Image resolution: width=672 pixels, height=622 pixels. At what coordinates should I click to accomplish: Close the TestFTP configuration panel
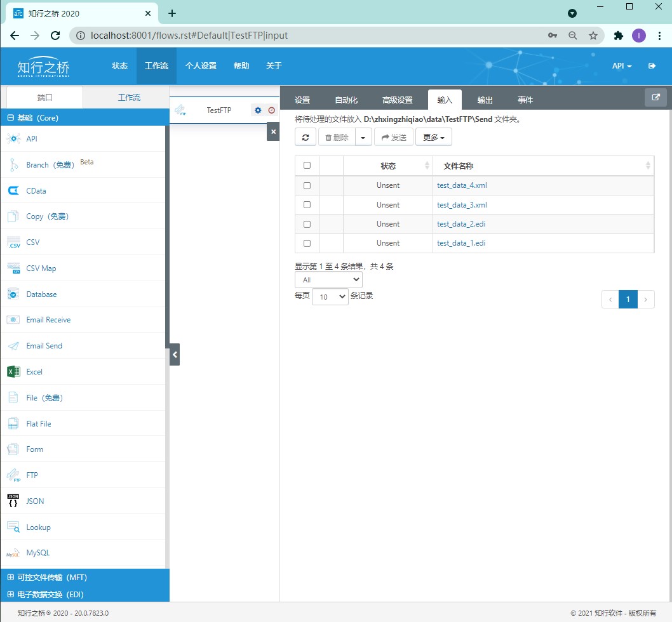(273, 132)
